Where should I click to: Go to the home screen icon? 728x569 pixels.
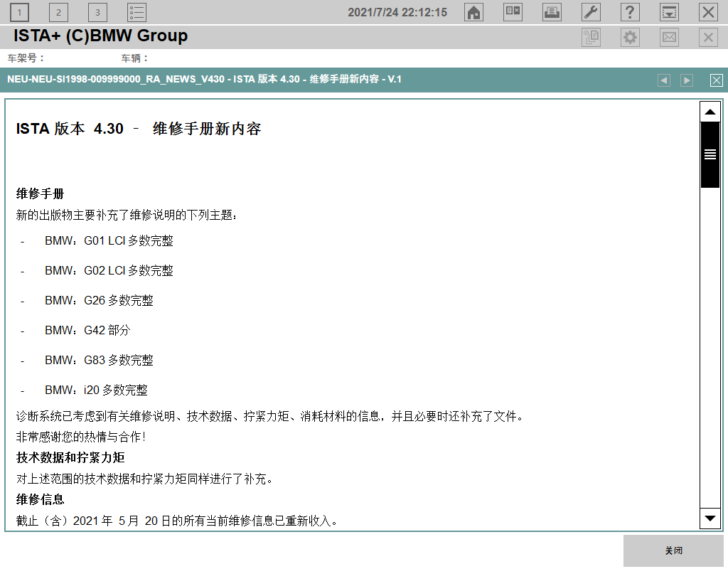[x=473, y=12]
